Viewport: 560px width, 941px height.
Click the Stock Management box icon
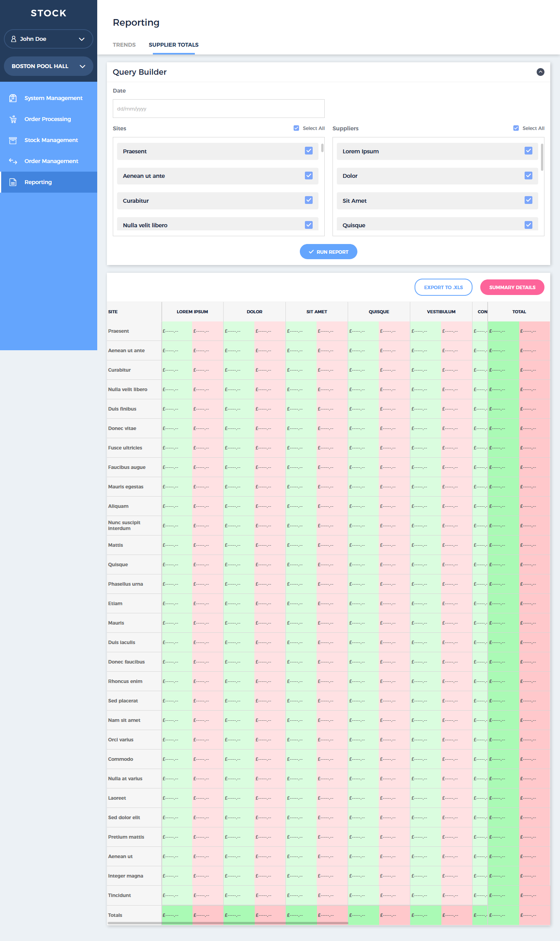13,140
